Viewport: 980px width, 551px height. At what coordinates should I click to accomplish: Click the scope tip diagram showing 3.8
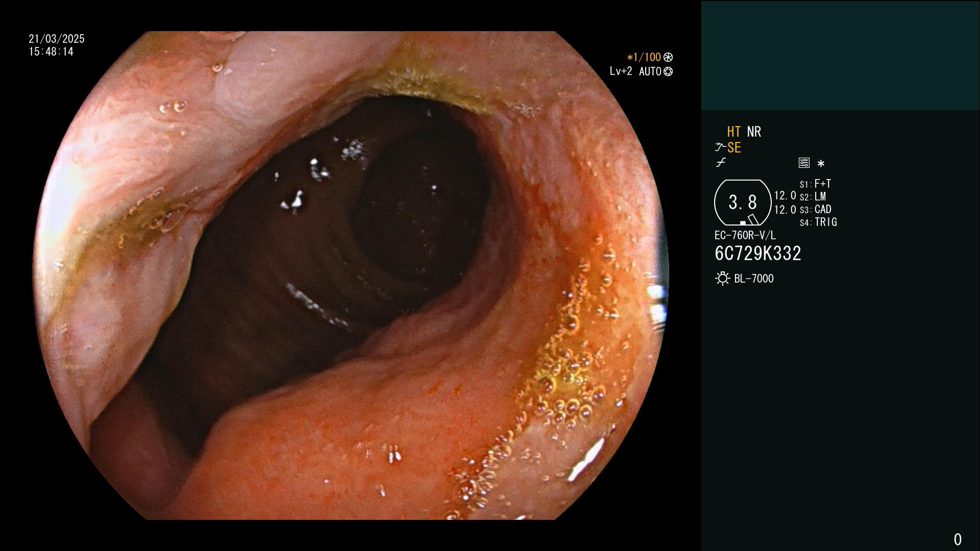(x=743, y=203)
